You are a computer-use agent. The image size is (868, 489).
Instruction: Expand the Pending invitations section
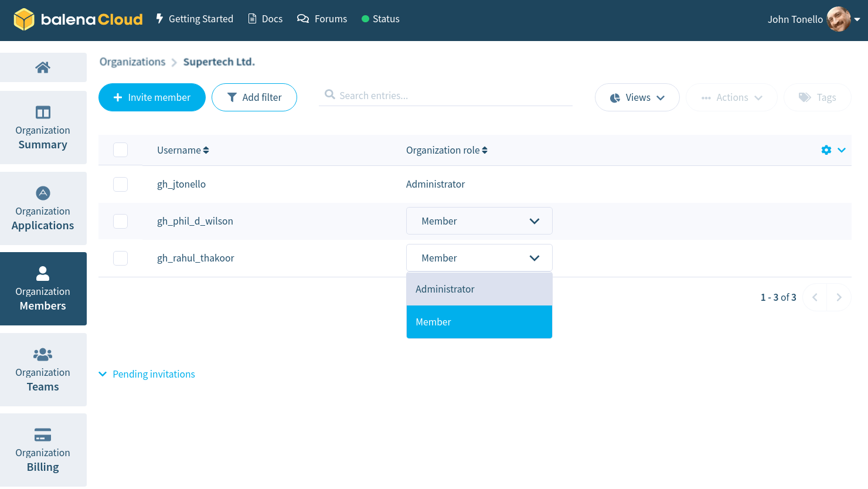tap(147, 374)
